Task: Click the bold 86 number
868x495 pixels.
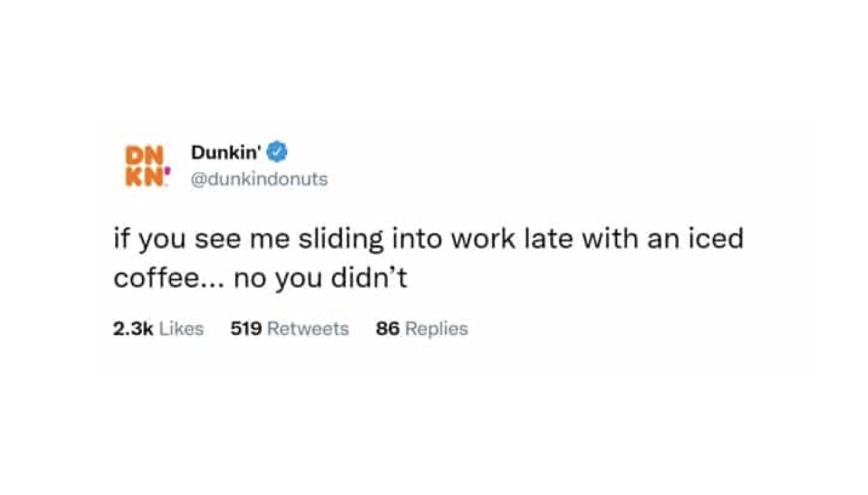Action: [x=387, y=329]
